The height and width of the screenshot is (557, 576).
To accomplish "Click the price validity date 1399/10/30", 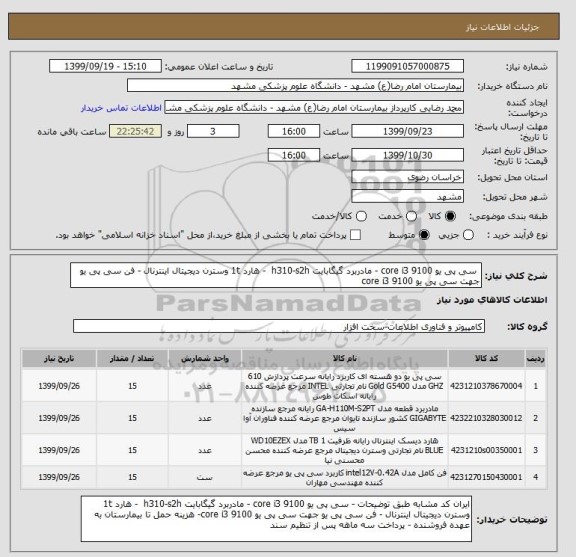I will coord(407,155).
